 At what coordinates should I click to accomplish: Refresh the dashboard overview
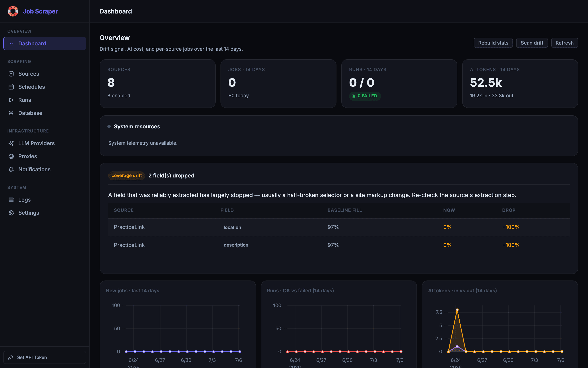(x=564, y=43)
